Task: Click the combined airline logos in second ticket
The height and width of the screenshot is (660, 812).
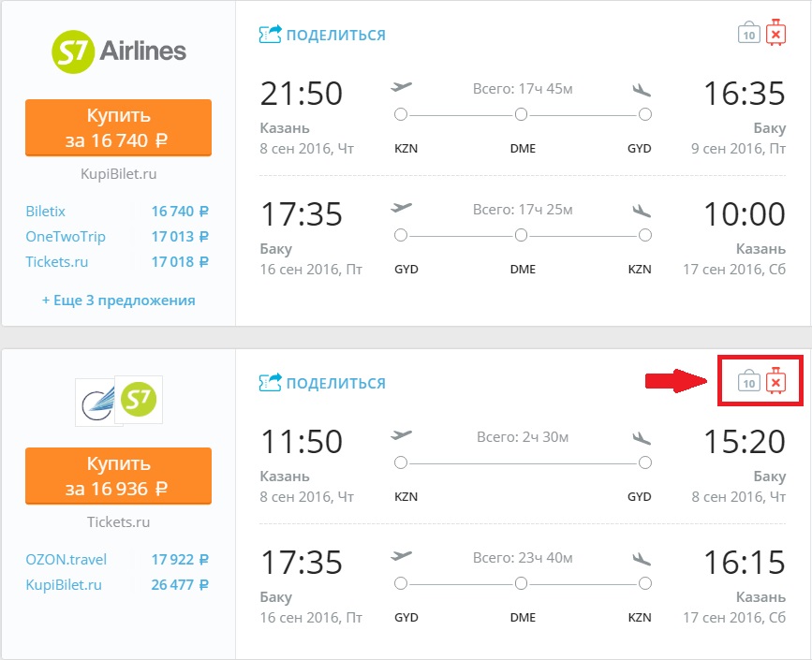Action: click(119, 399)
